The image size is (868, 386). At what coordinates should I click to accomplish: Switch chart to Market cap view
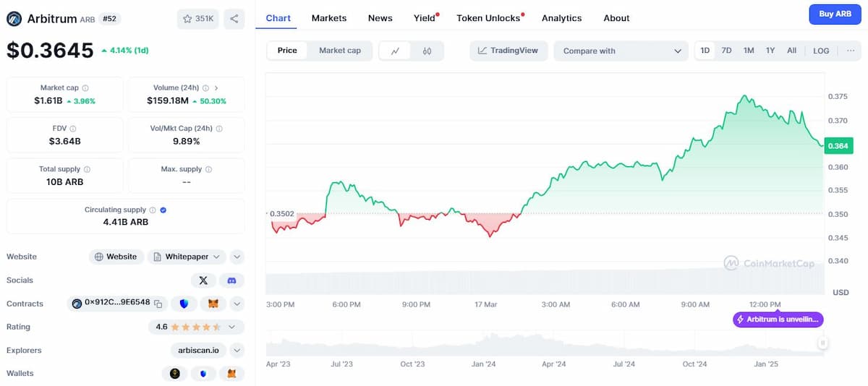coord(340,51)
